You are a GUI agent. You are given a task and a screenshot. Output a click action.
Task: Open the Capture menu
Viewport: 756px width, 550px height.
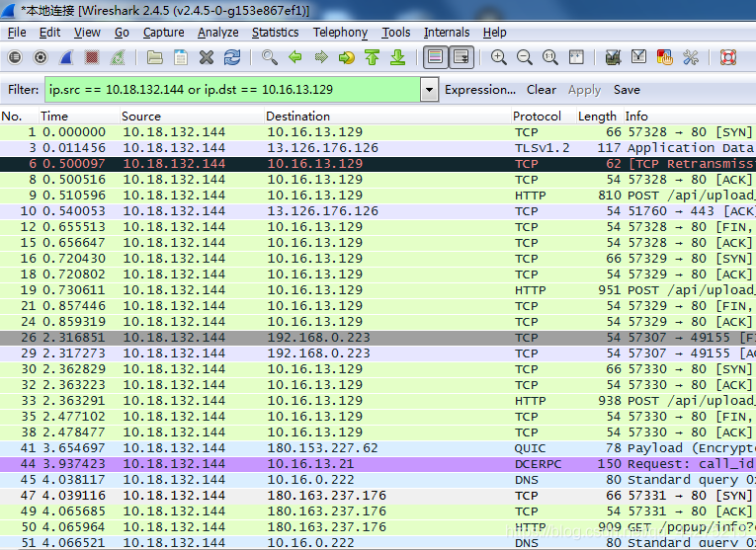pos(163,33)
